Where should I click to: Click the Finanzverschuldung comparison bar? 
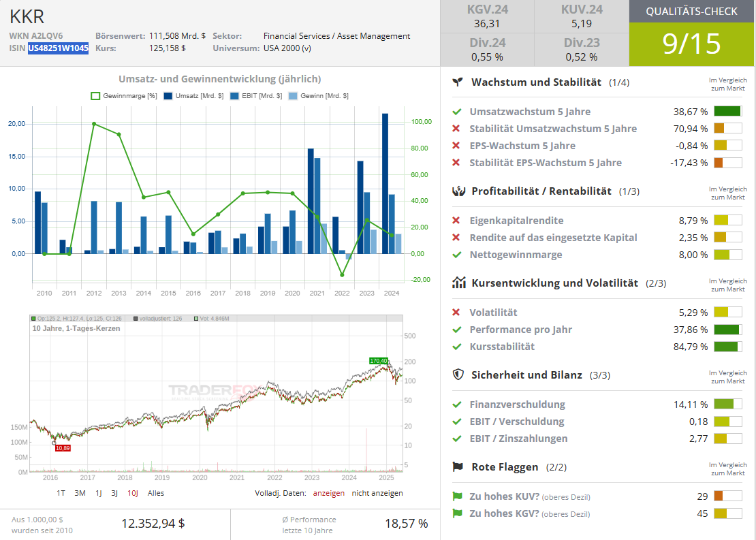727,404
